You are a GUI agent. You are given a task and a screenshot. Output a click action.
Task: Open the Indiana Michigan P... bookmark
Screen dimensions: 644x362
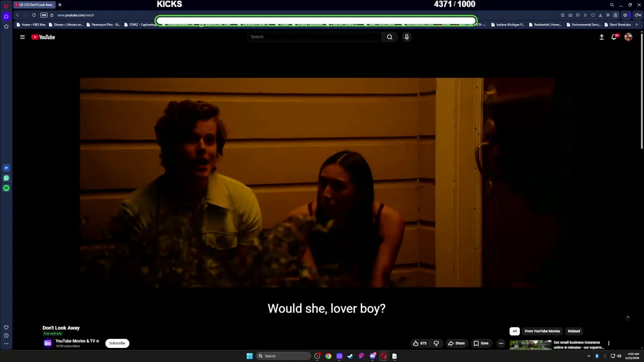(x=507, y=25)
